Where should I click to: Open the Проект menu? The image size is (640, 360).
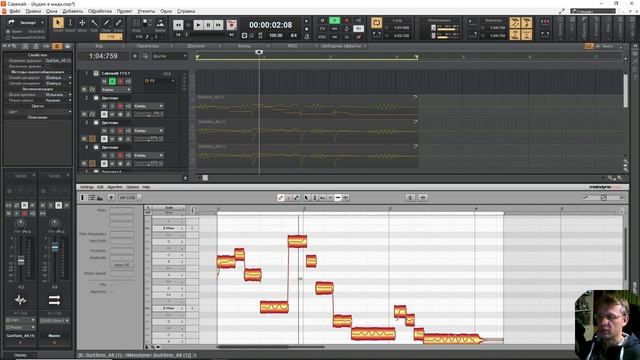pos(124,11)
